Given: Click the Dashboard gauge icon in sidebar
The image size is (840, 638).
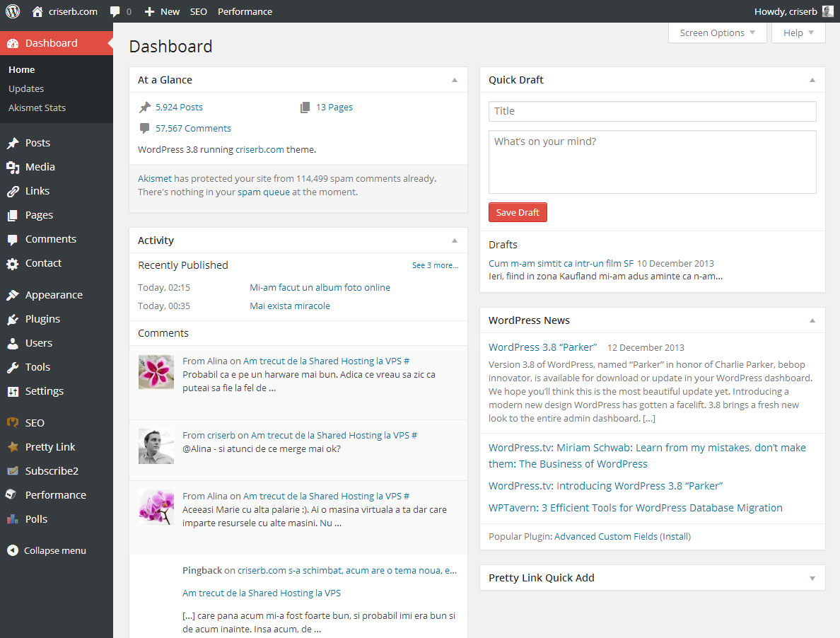Looking at the screenshot, I should (x=13, y=43).
